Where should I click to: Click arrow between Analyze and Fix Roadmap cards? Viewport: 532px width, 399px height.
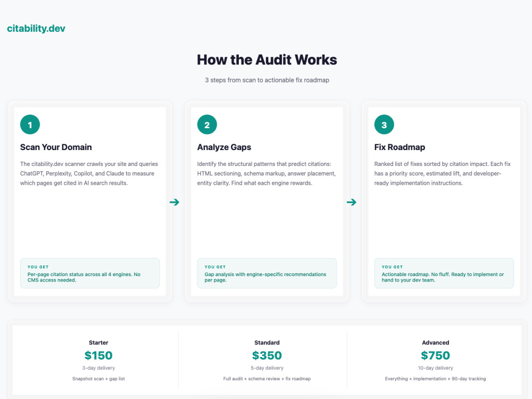pyautogui.click(x=352, y=202)
